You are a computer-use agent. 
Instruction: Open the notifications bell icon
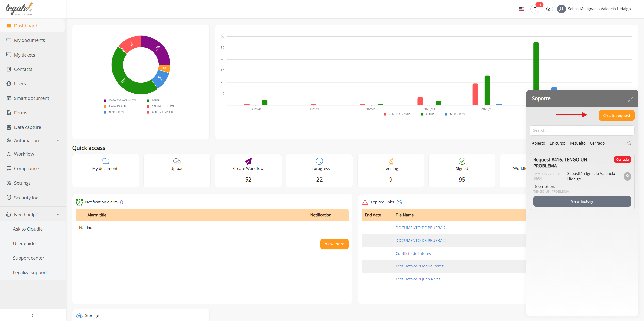pos(535,9)
